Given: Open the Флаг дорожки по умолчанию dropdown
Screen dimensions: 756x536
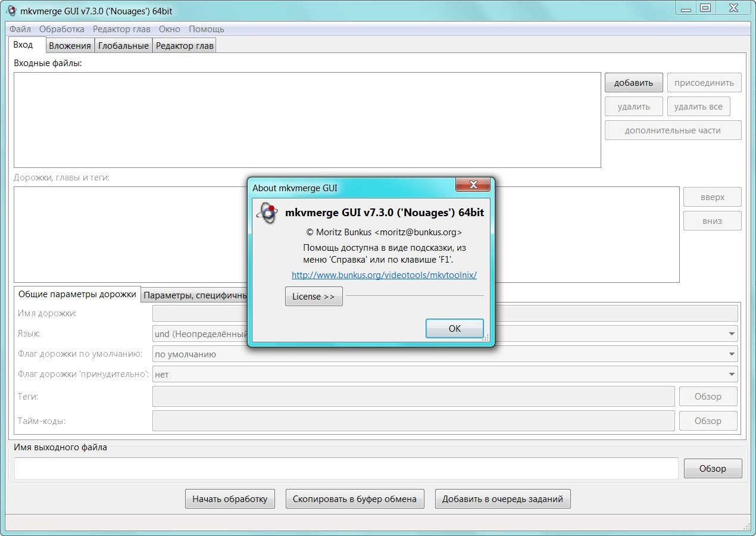Looking at the screenshot, I should tap(445, 354).
